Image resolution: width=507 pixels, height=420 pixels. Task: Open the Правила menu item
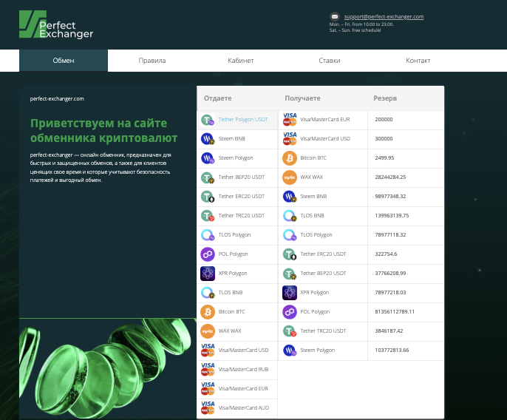152,61
